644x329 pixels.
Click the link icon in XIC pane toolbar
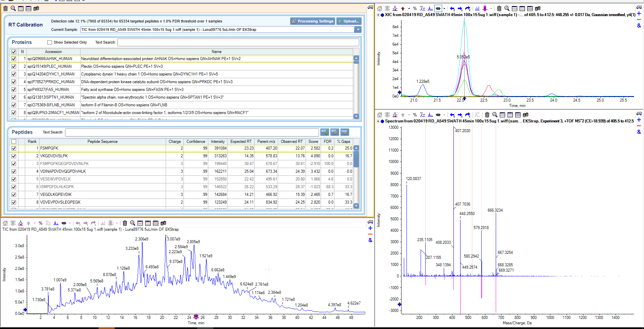(438, 8)
